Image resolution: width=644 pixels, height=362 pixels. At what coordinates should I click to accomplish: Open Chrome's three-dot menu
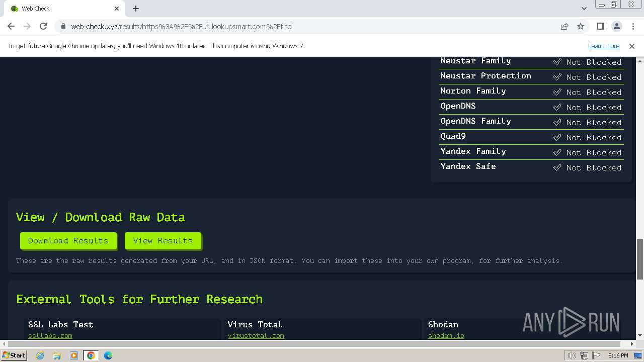(632, 26)
